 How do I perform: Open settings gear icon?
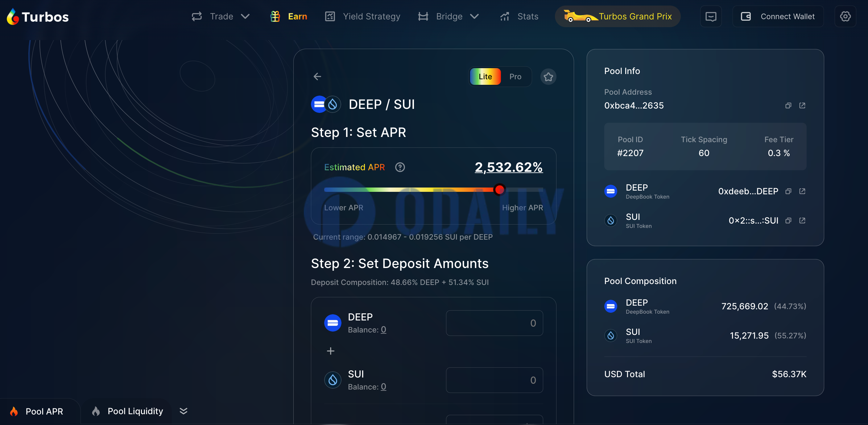[x=845, y=17]
